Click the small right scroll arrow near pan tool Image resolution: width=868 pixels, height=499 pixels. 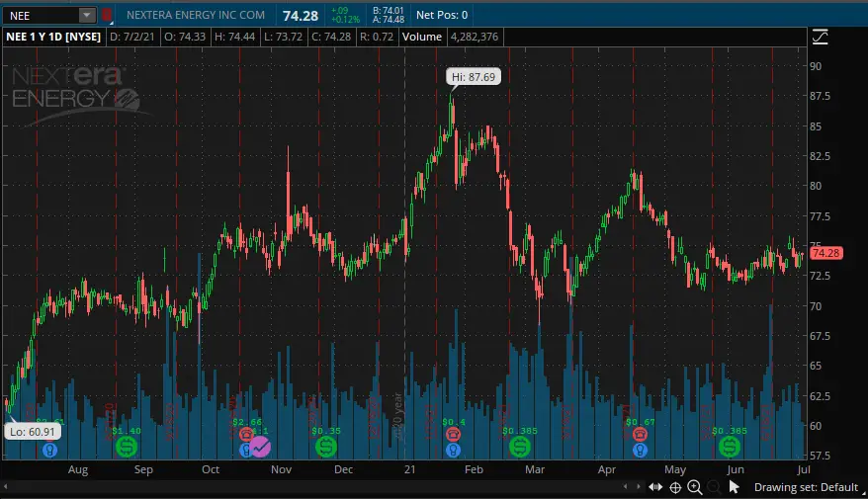tap(638, 487)
